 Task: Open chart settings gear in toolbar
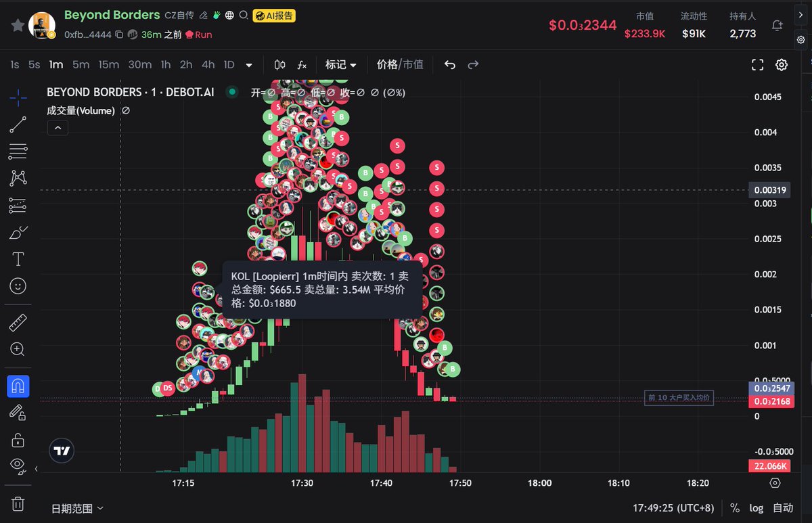click(x=782, y=65)
